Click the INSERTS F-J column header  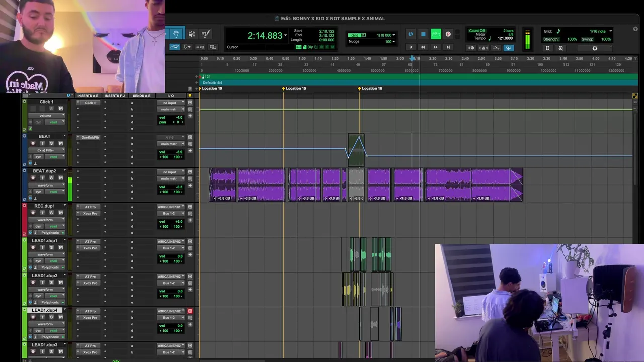pos(115,96)
